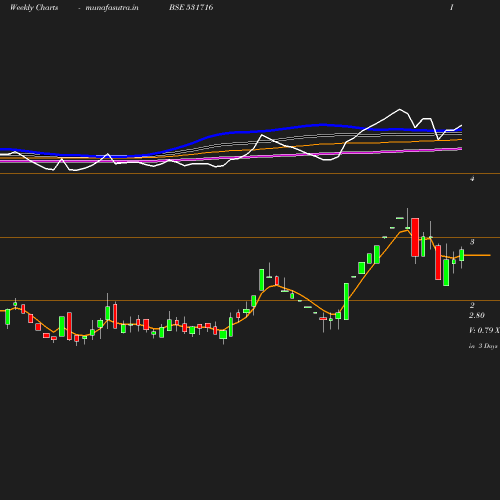
Task: Click the volume text 'V: 0.79 X'
Action: click(x=484, y=330)
